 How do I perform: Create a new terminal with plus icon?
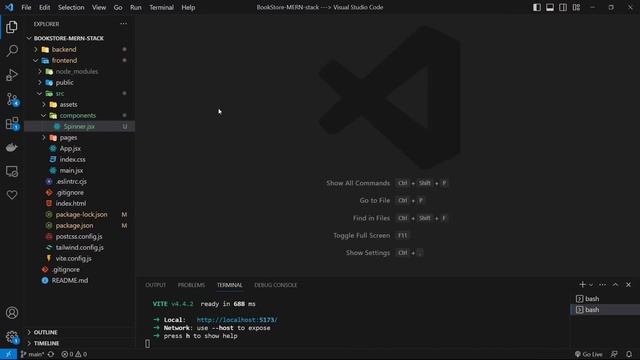(582, 284)
